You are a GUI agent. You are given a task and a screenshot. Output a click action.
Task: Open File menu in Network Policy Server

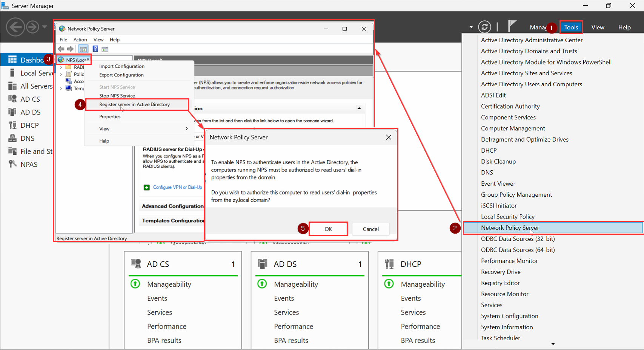point(63,40)
